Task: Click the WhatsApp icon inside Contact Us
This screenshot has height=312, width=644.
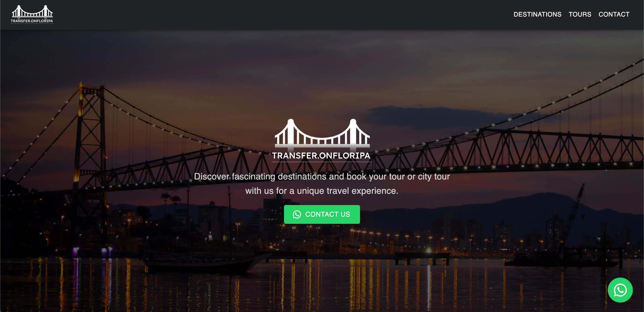Action: pyautogui.click(x=297, y=214)
